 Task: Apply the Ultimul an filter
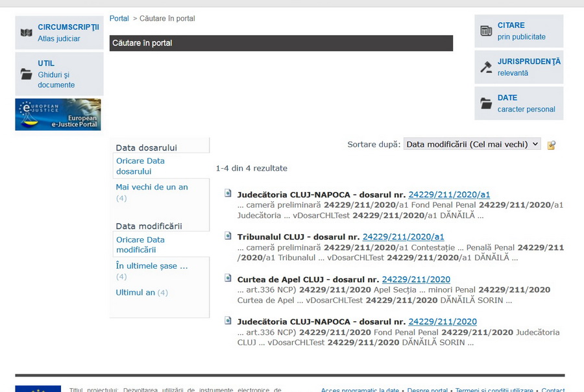[x=135, y=293]
